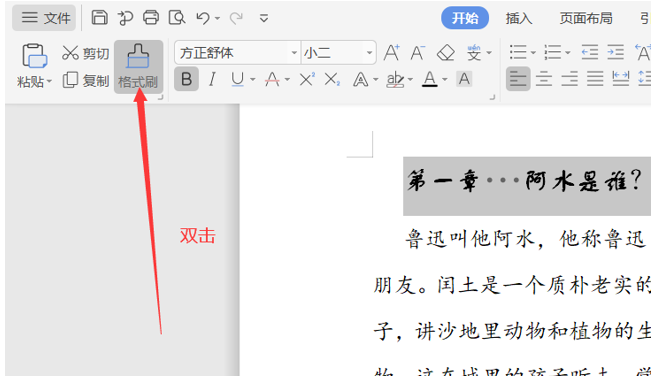652x376 pixels.
Task: Expand the strikethrough options dropdown
Action: 287,79
